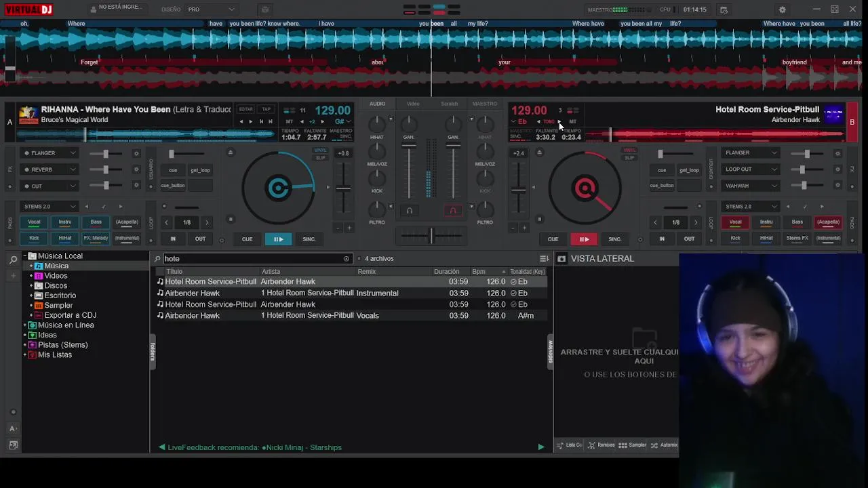Clear the search field with the X icon
Viewport: 868px width, 488px height.
346,258
